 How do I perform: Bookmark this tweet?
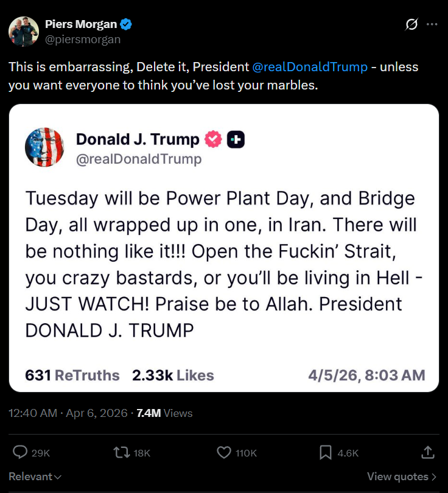[x=324, y=452]
